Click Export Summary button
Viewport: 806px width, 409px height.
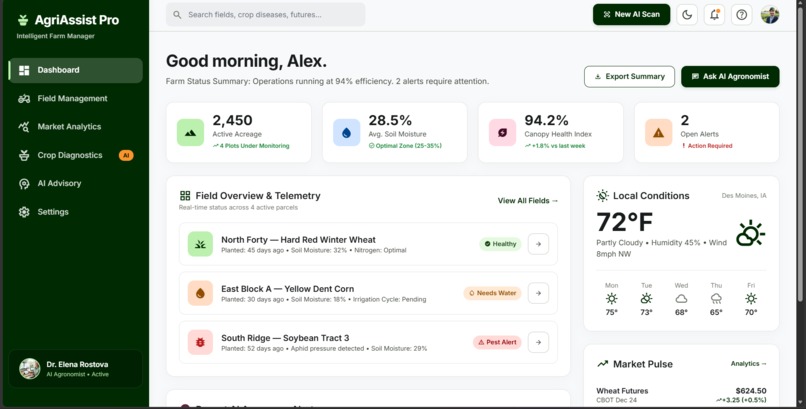[x=629, y=77]
